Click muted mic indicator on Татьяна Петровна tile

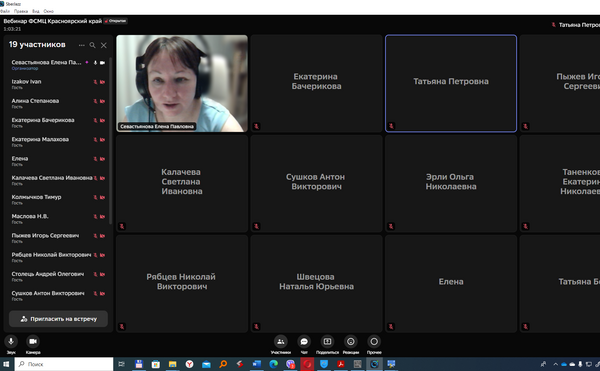(x=391, y=126)
